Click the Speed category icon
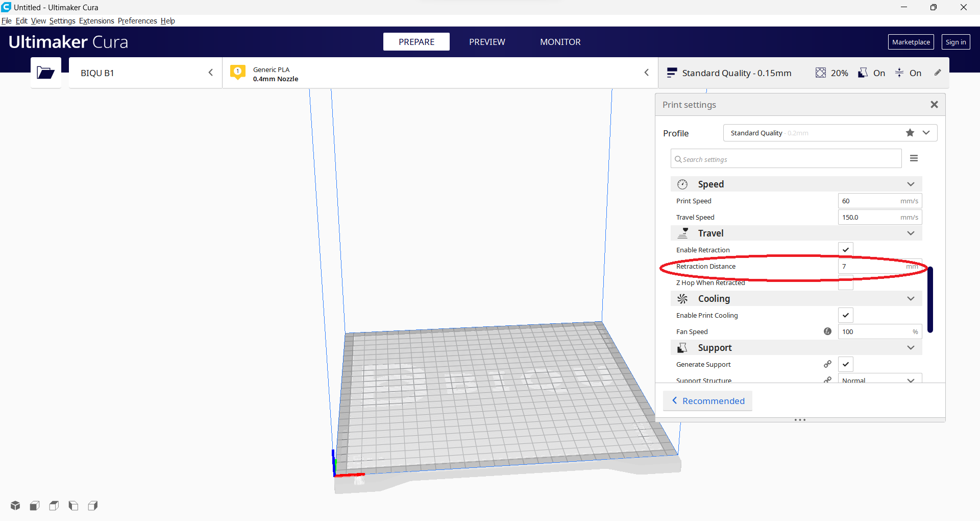This screenshot has height=521, width=980. coord(682,184)
